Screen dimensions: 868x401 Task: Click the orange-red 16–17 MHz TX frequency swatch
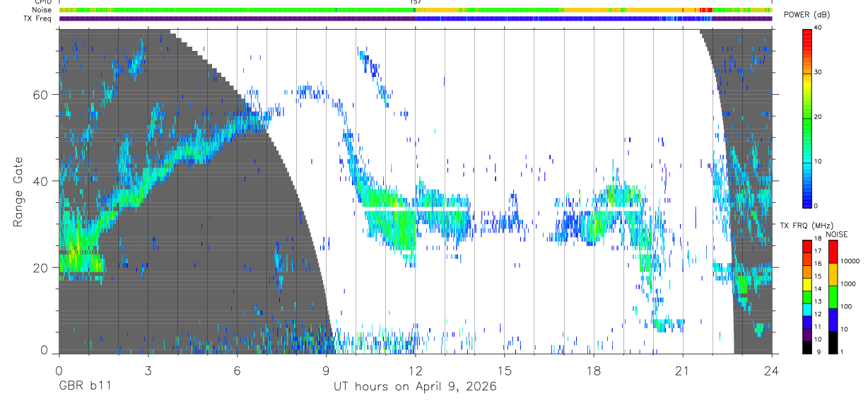point(807,257)
